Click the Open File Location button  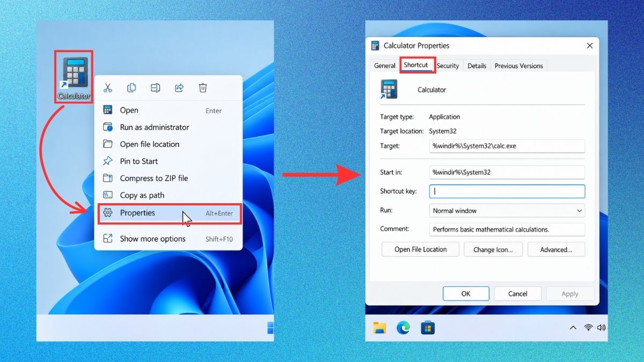click(x=420, y=249)
